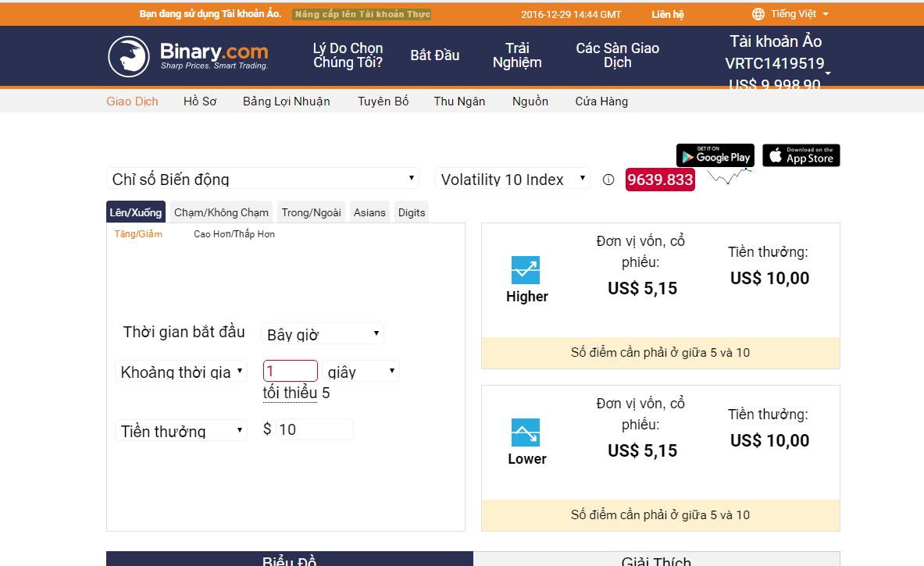Open Thu Ngân in the submenu
This screenshot has width=924, height=566.
click(459, 101)
